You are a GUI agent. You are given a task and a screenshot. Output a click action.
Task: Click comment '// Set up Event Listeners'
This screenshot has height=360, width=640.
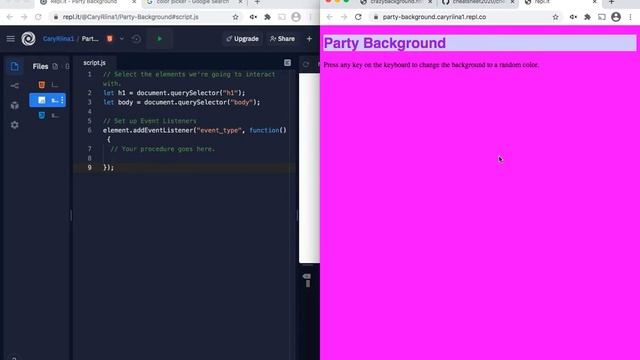150,121
